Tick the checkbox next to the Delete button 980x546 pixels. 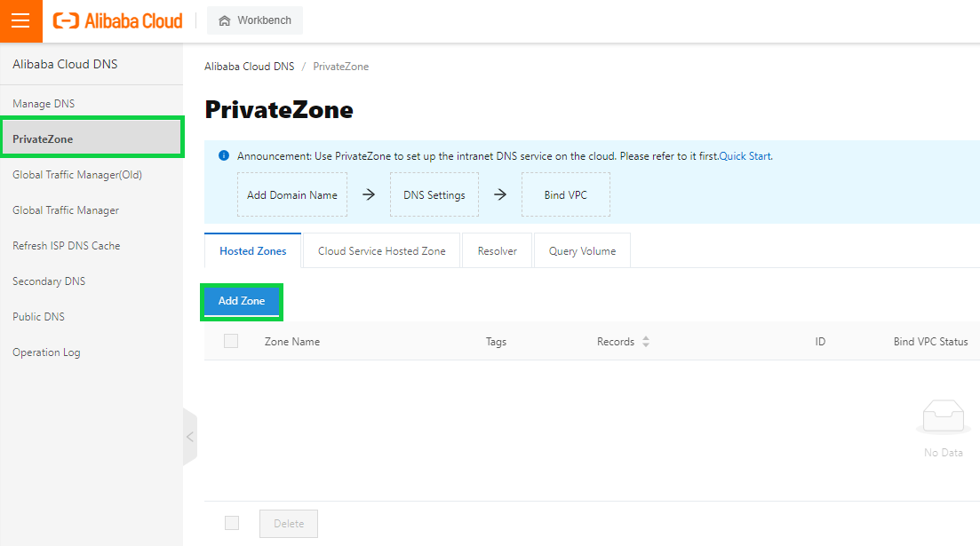tap(232, 523)
